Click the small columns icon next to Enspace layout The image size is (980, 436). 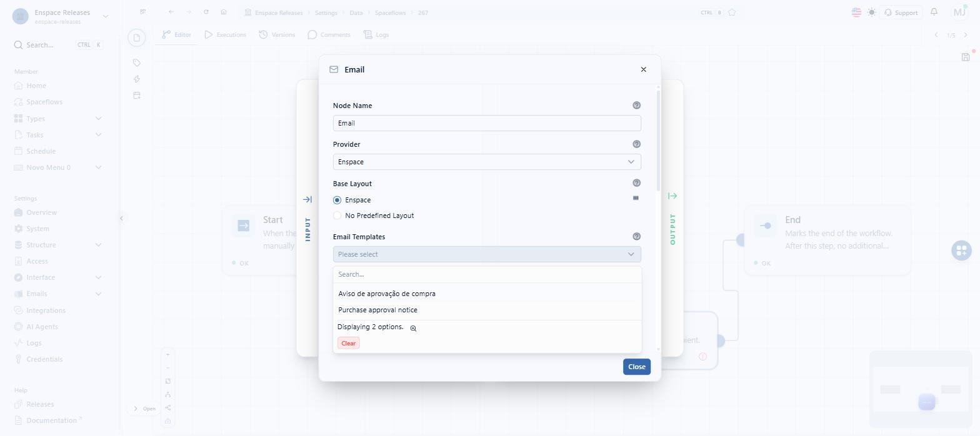coord(636,198)
